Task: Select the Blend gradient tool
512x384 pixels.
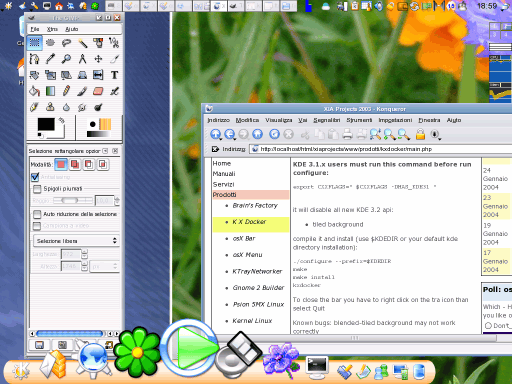Action: pos(50,91)
